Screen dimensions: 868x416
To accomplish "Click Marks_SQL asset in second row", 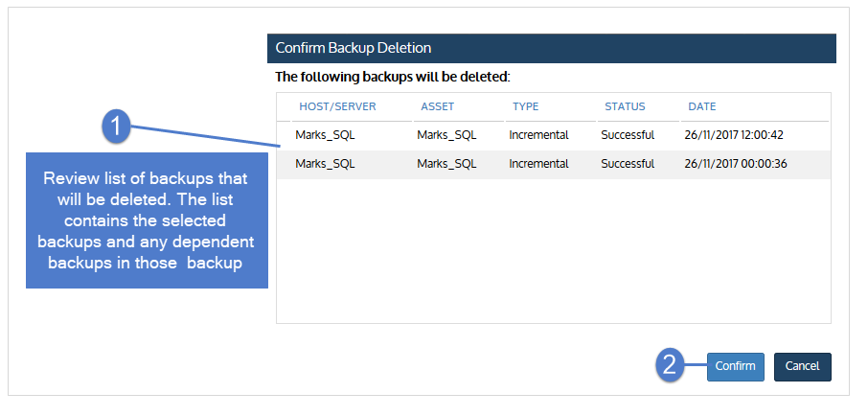I will click(446, 164).
